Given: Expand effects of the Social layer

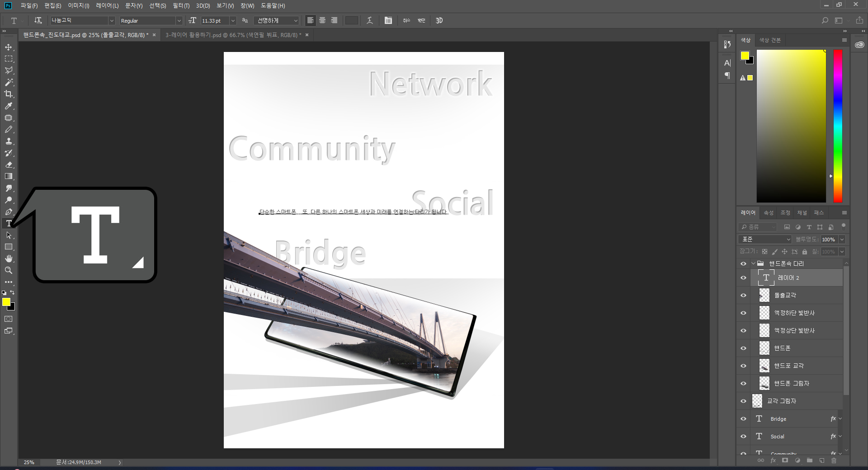Looking at the screenshot, I should (x=840, y=437).
